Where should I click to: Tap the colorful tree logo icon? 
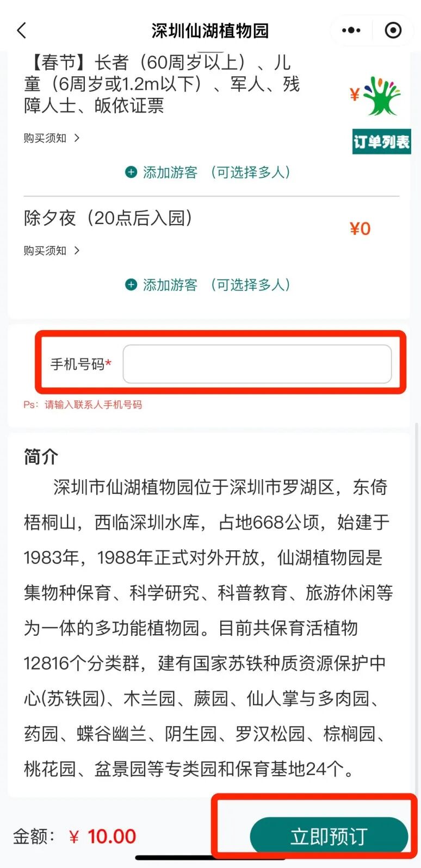pos(382,96)
